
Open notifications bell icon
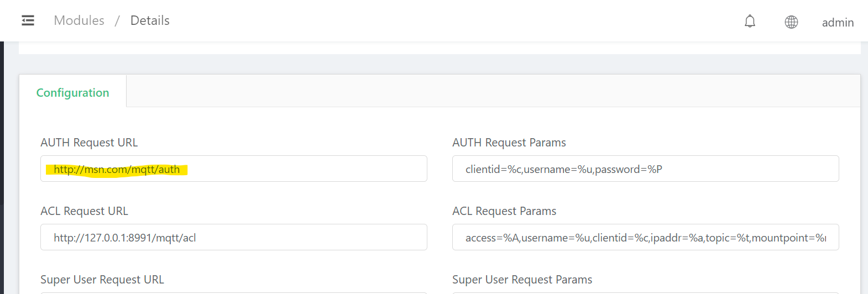pos(750,22)
